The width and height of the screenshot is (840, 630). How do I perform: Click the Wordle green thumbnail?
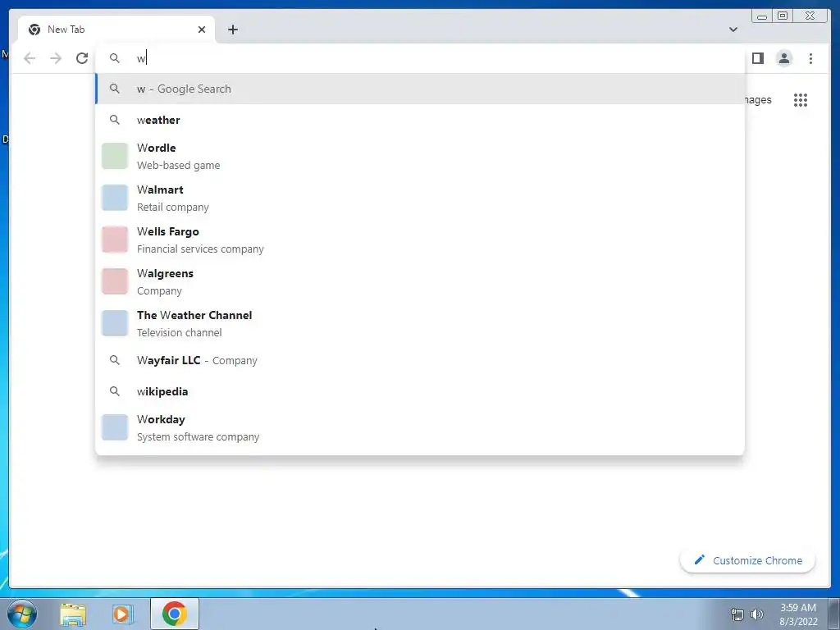pyautogui.click(x=115, y=156)
